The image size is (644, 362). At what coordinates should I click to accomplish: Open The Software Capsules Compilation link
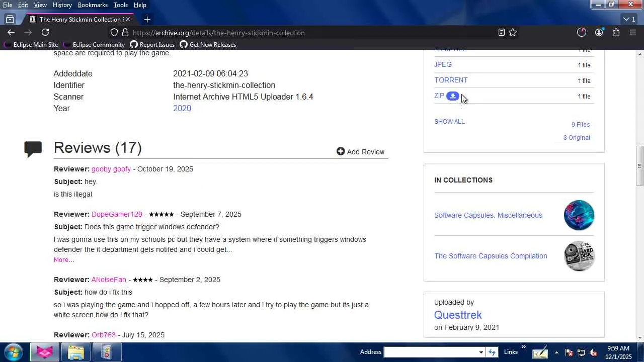point(491,256)
